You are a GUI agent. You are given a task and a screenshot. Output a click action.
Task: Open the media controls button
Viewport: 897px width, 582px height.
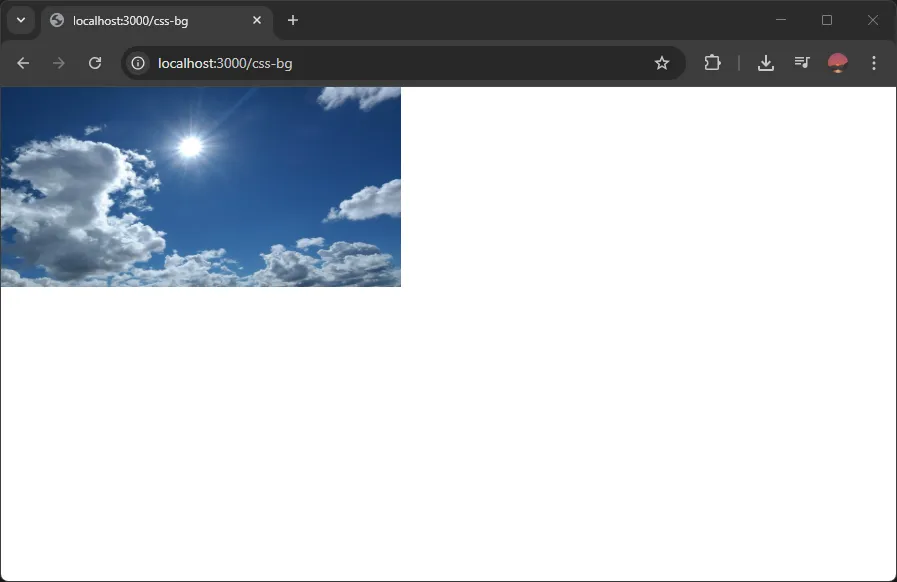[x=802, y=63]
